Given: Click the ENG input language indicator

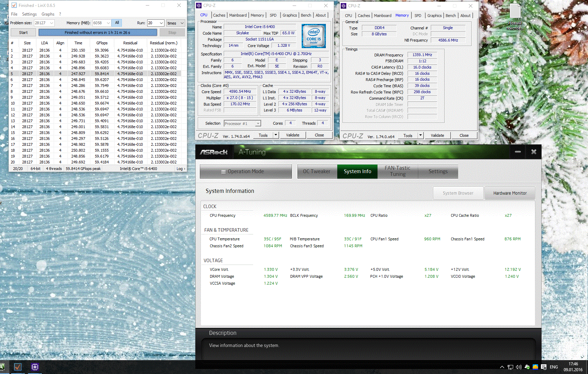Looking at the screenshot, I should point(554,367).
